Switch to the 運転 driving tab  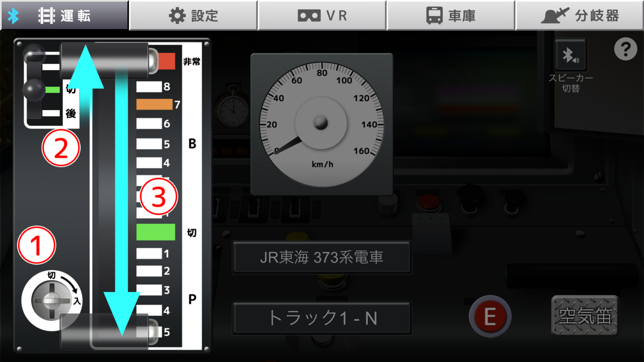point(64,15)
